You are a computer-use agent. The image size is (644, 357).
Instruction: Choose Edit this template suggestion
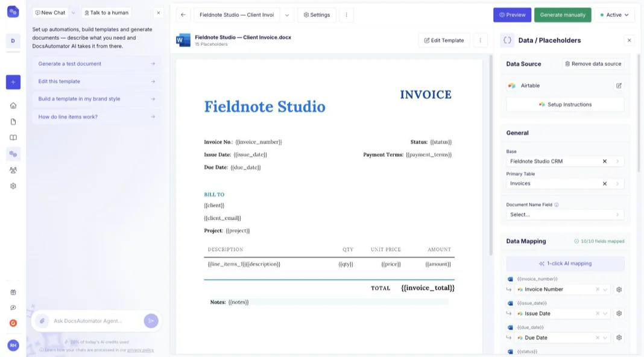(96, 81)
